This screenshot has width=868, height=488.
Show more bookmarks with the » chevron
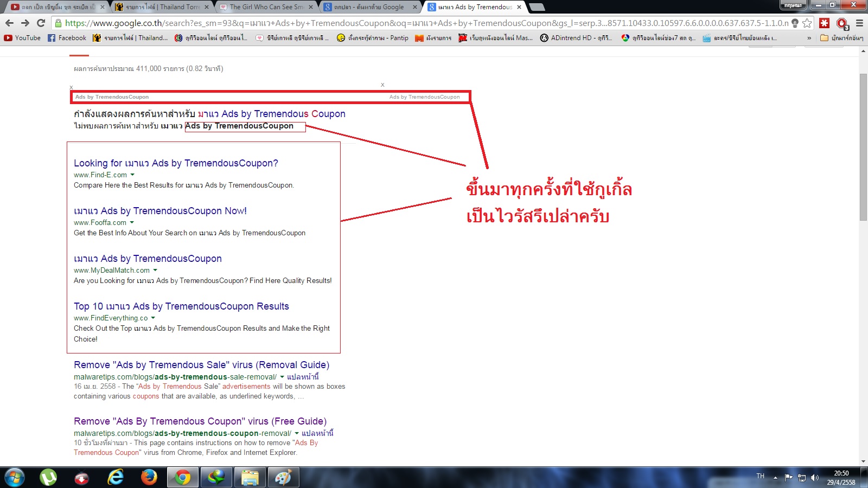pos(809,38)
